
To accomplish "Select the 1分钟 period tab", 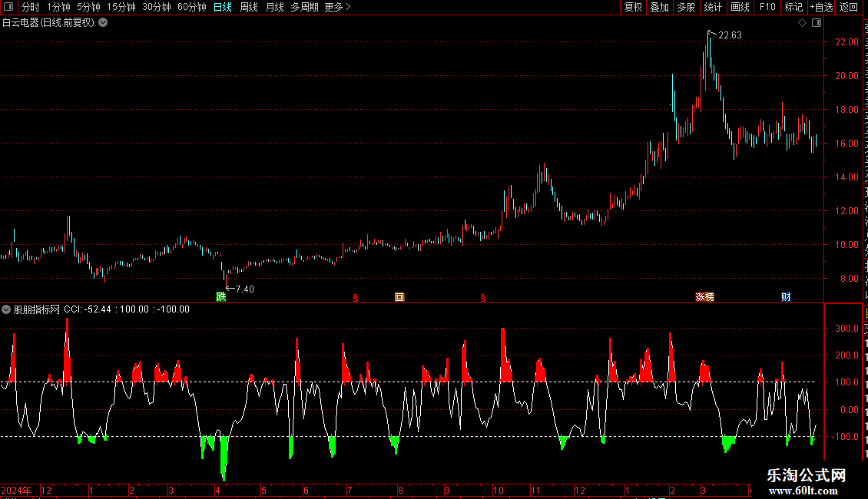I will tap(58, 7).
